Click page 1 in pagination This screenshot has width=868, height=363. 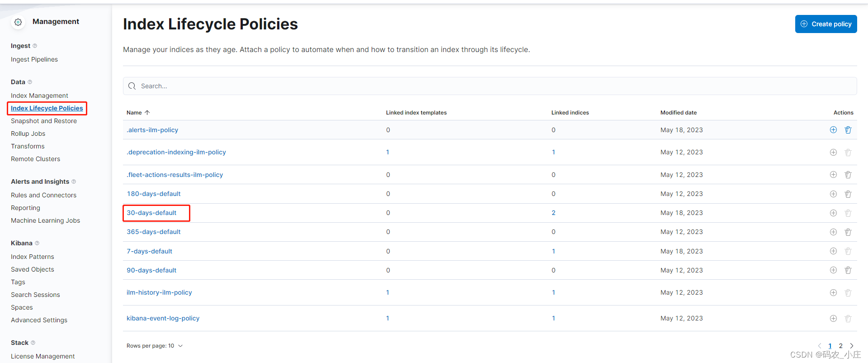click(x=830, y=346)
